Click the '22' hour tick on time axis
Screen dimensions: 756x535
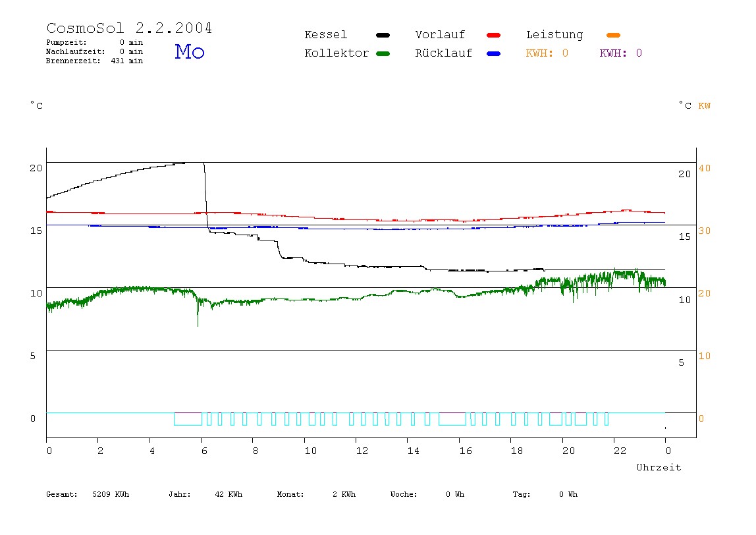click(x=620, y=451)
